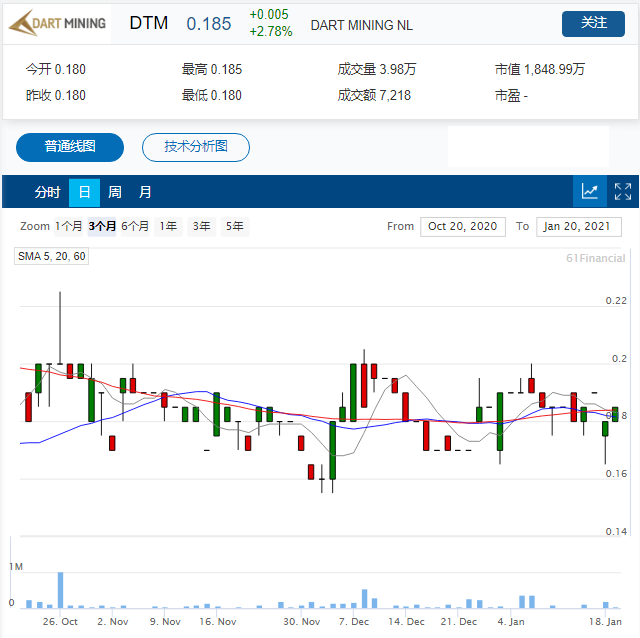Select the 周 weekly tab

pyautogui.click(x=115, y=192)
